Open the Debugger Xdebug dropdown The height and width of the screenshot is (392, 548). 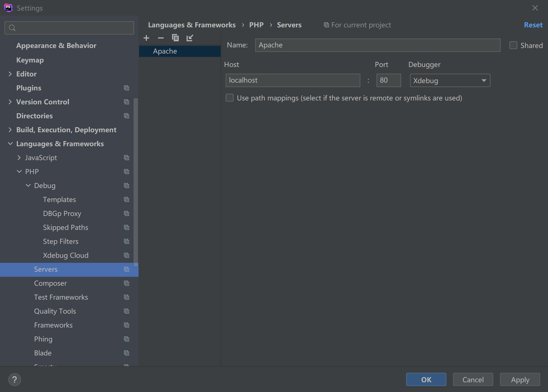click(x=450, y=80)
